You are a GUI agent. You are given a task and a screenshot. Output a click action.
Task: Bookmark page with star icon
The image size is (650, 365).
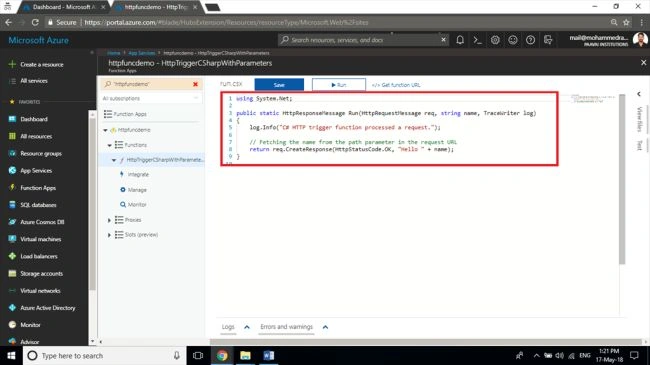point(626,22)
